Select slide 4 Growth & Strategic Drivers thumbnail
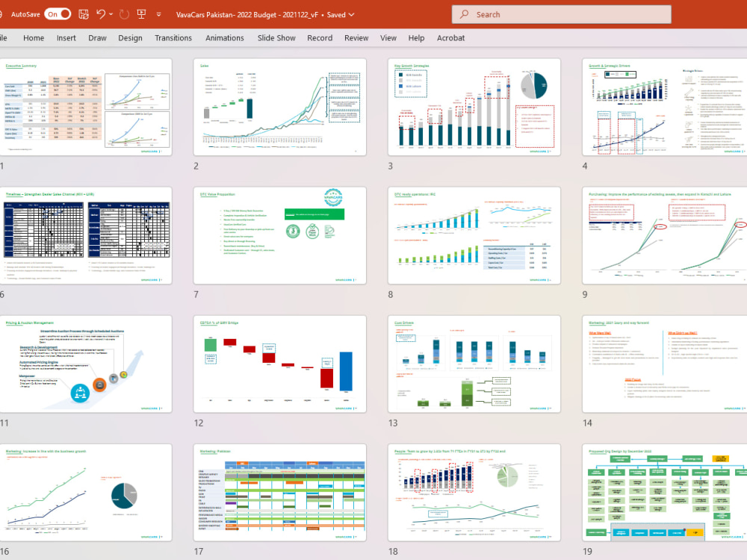The width and height of the screenshot is (747, 560). point(665,107)
